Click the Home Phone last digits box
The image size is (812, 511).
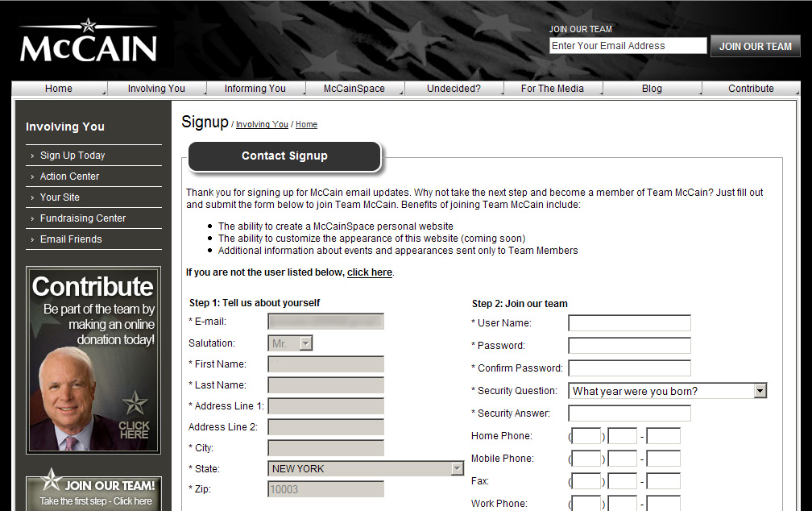click(x=664, y=436)
